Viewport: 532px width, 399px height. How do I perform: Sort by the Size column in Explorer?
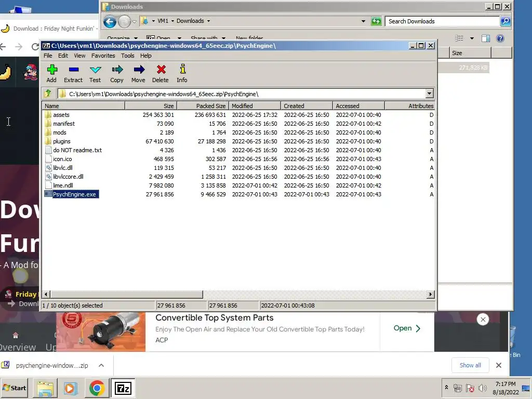point(470,53)
